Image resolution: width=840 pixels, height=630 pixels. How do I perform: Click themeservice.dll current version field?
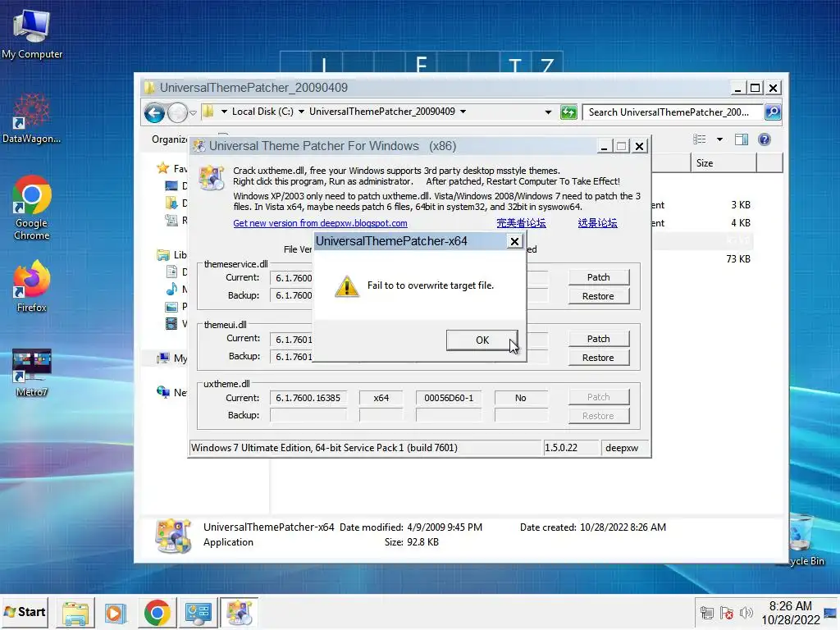pos(291,278)
